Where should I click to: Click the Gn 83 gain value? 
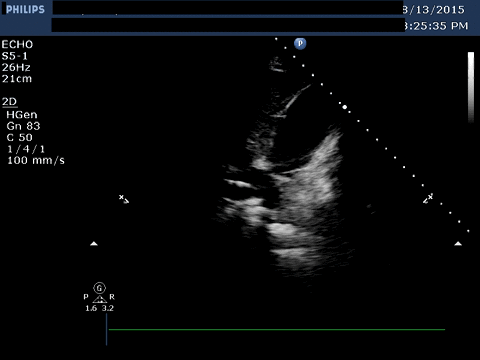tap(23, 126)
